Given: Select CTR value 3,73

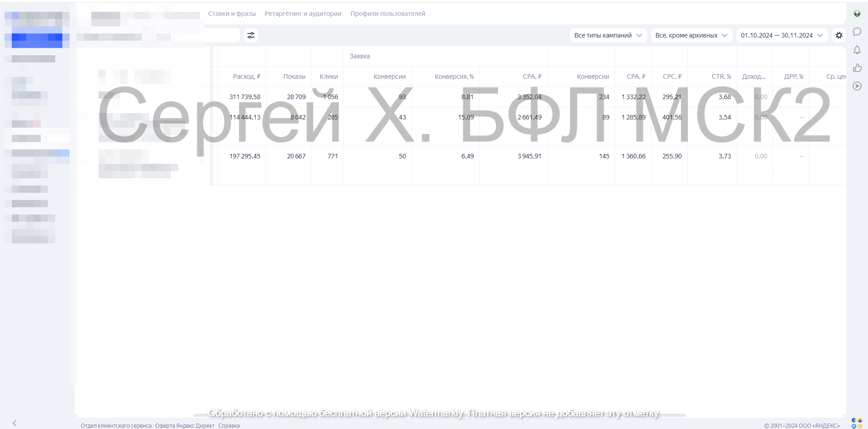Looking at the screenshot, I should click(725, 156).
